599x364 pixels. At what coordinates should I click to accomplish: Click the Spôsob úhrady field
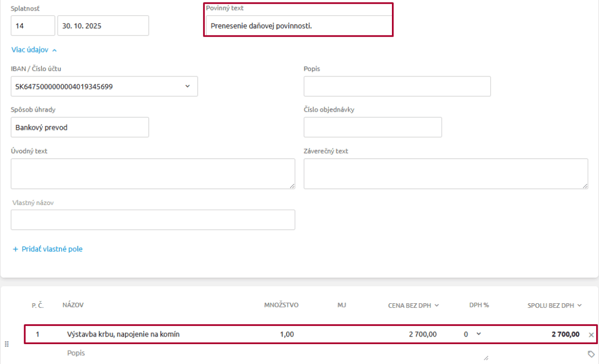[80, 127]
